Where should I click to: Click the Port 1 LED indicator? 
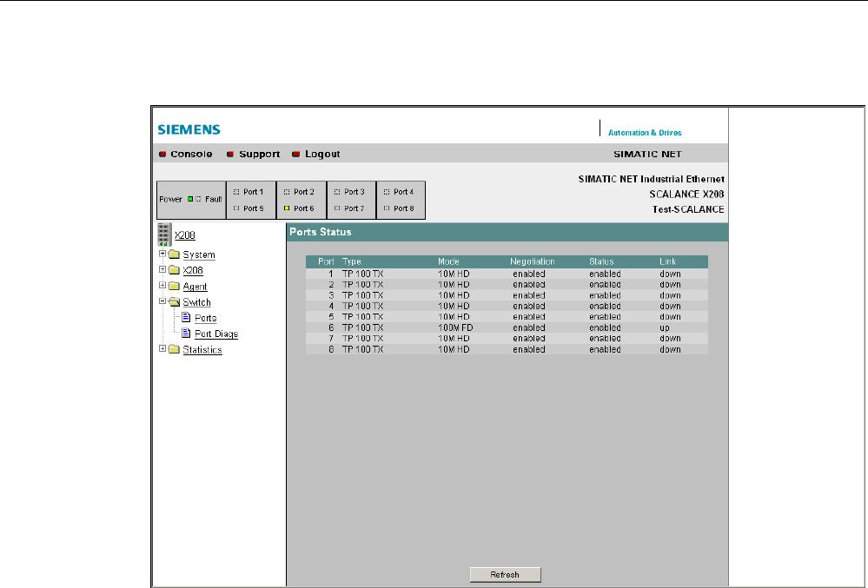tap(236, 192)
